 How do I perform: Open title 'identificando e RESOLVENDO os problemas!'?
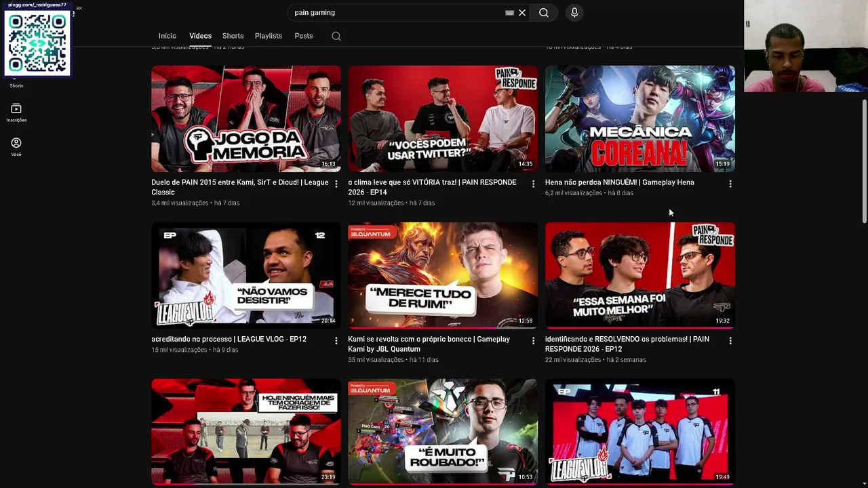(627, 344)
